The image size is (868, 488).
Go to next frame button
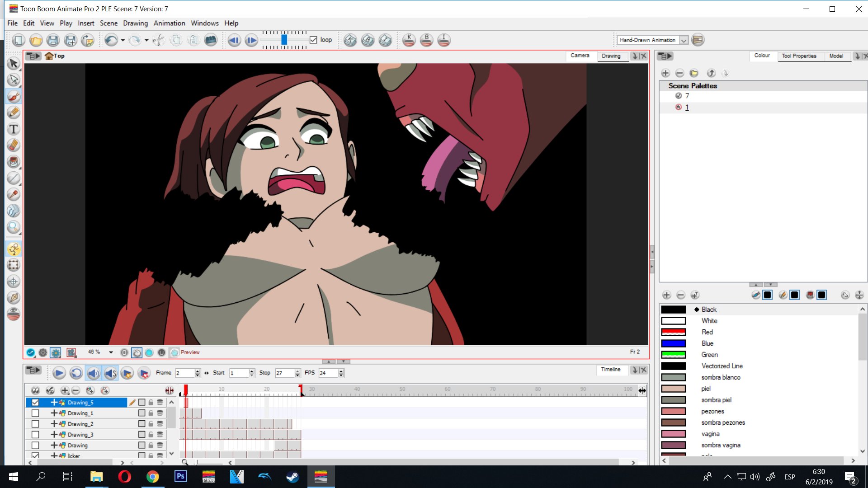pos(251,40)
